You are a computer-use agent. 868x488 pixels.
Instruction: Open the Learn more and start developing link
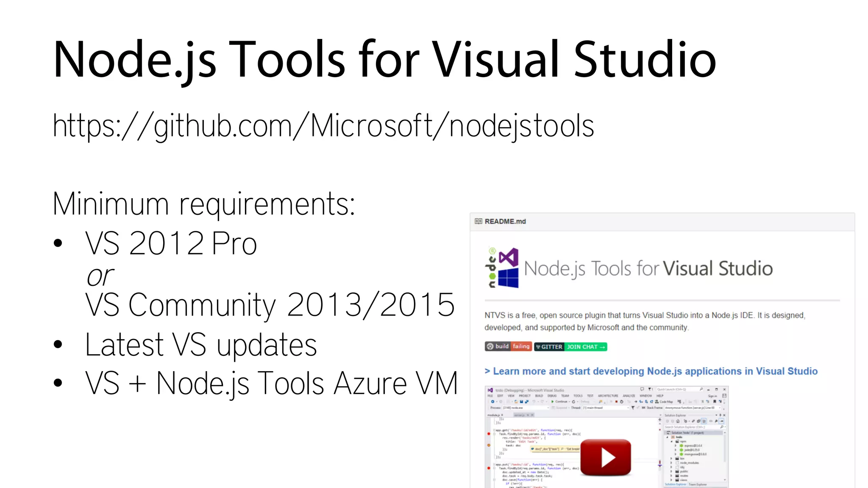[651, 371]
